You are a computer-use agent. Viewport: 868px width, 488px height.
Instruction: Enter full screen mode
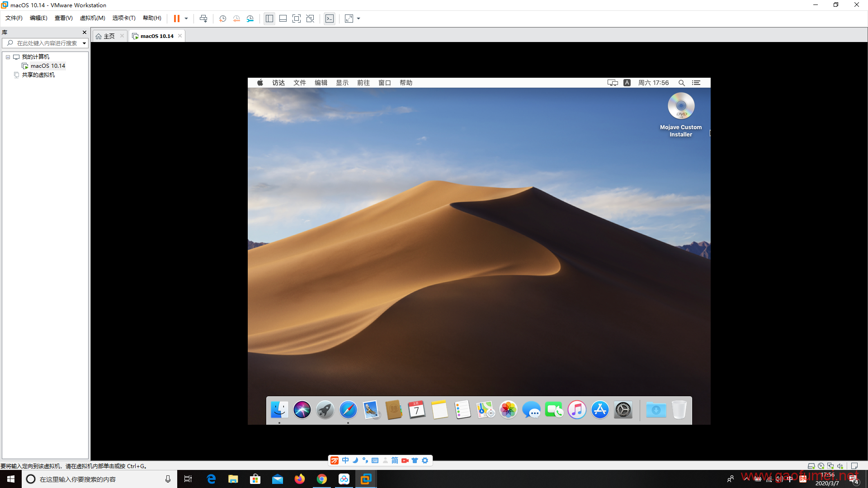297,19
